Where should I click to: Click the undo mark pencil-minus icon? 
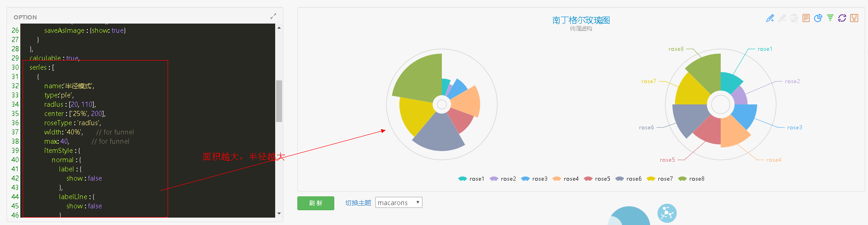tap(782, 18)
